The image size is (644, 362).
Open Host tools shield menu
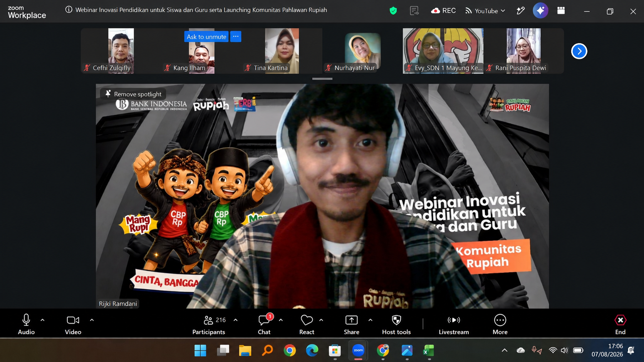pyautogui.click(x=396, y=324)
